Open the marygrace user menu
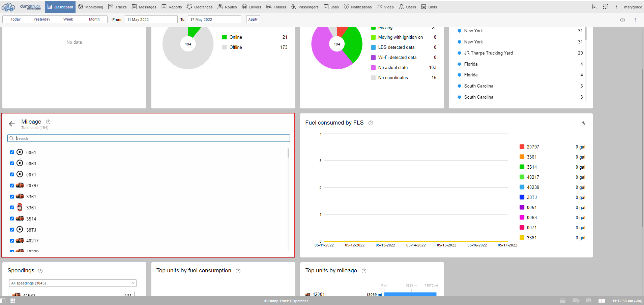This screenshot has height=305, width=644. pyautogui.click(x=633, y=7)
